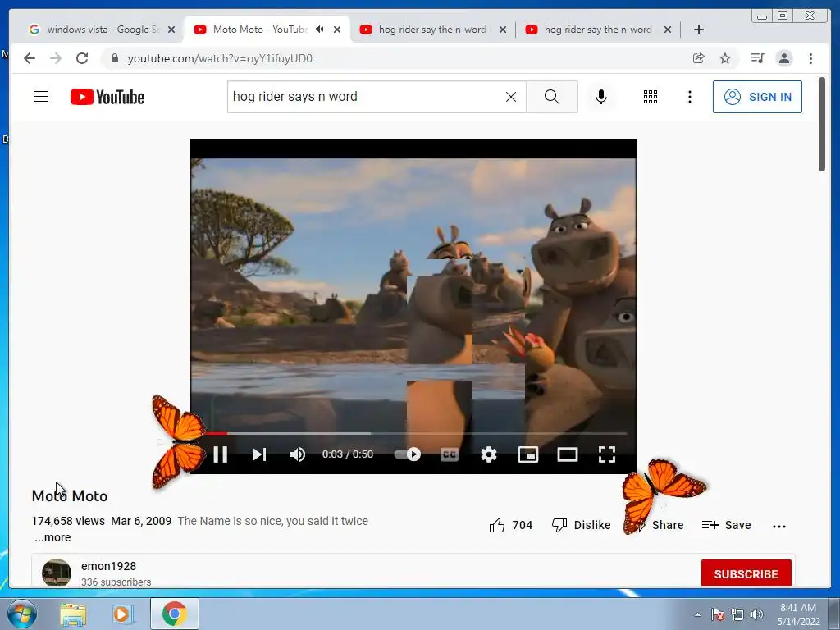The height and width of the screenshot is (630, 840).
Task: Bookmark this page with star
Action: tap(725, 58)
